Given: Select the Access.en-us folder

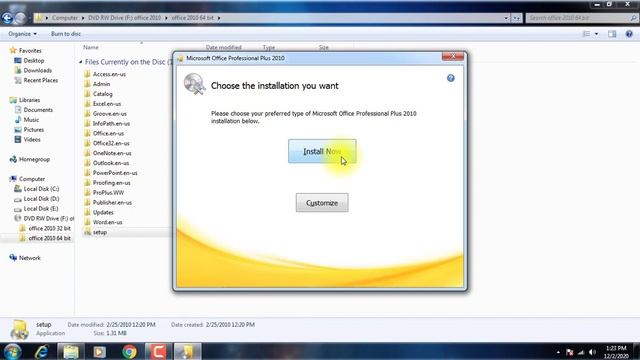Looking at the screenshot, I should (109, 74).
